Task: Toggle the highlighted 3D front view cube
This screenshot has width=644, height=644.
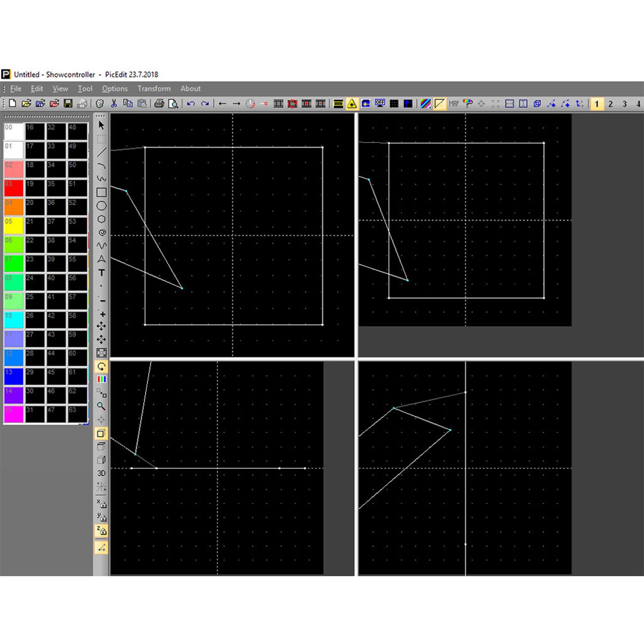Action: 101,433
